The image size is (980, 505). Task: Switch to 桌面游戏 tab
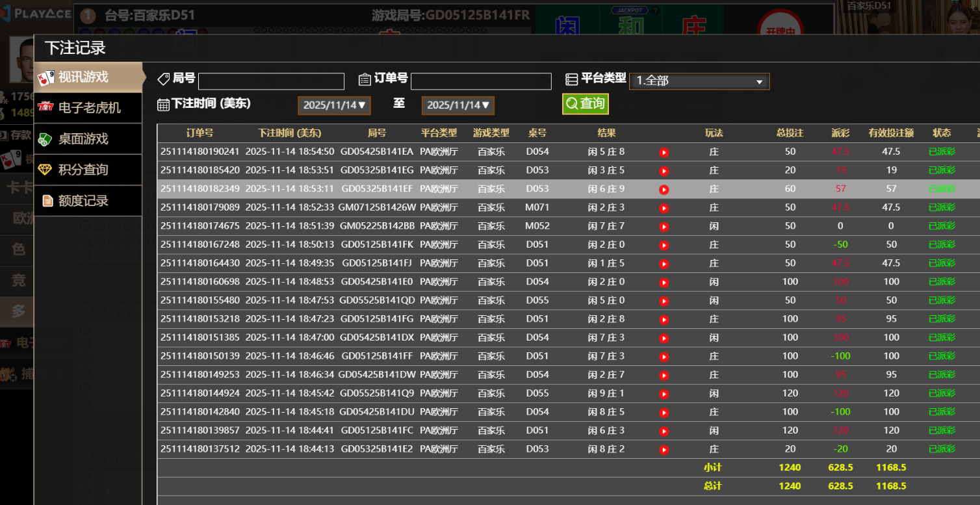pos(83,138)
